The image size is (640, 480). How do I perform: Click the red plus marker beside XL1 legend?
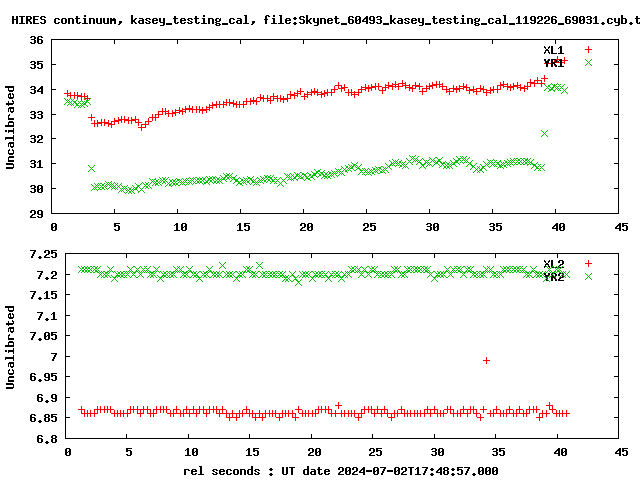click(x=588, y=49)
